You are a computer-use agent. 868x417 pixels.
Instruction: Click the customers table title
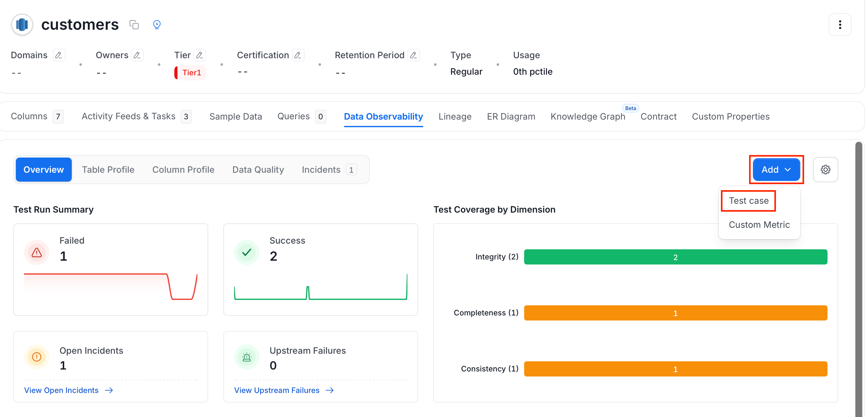80,25
